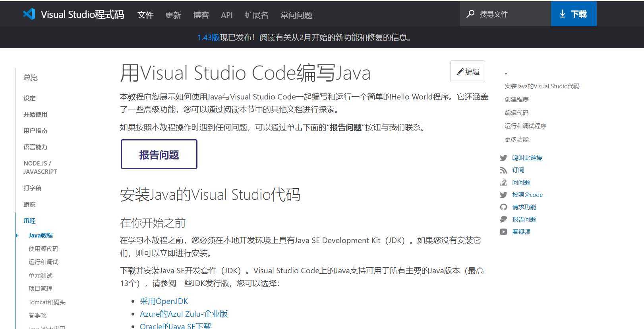This screenshot has height=329, width=644.
Task: Click the blue 下载 button
Action: [x=574, y=14]
